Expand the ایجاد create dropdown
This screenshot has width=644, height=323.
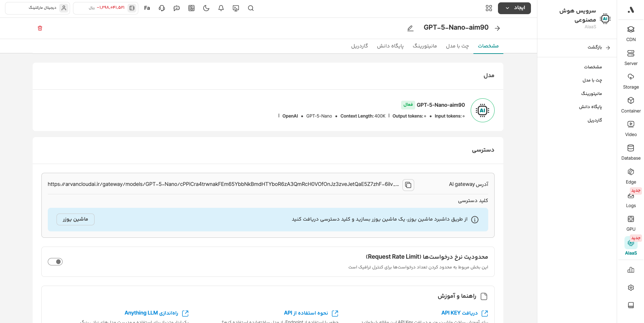(x=514, y=8)
